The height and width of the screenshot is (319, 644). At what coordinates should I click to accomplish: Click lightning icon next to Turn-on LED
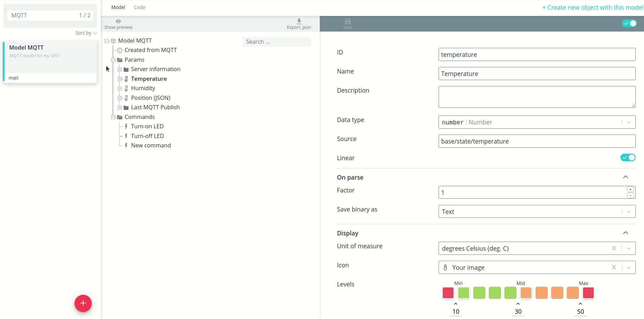click(126, 127)
